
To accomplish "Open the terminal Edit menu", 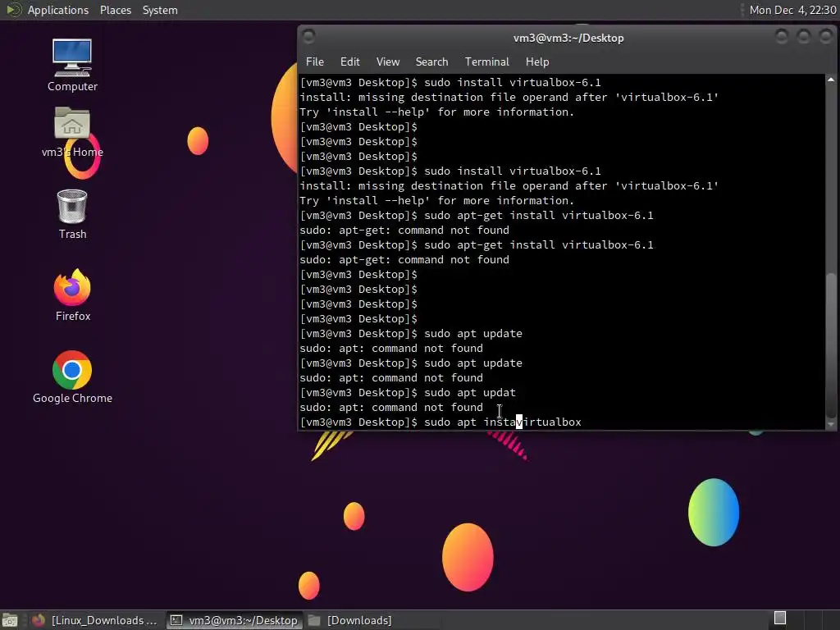I will (349, 62).
